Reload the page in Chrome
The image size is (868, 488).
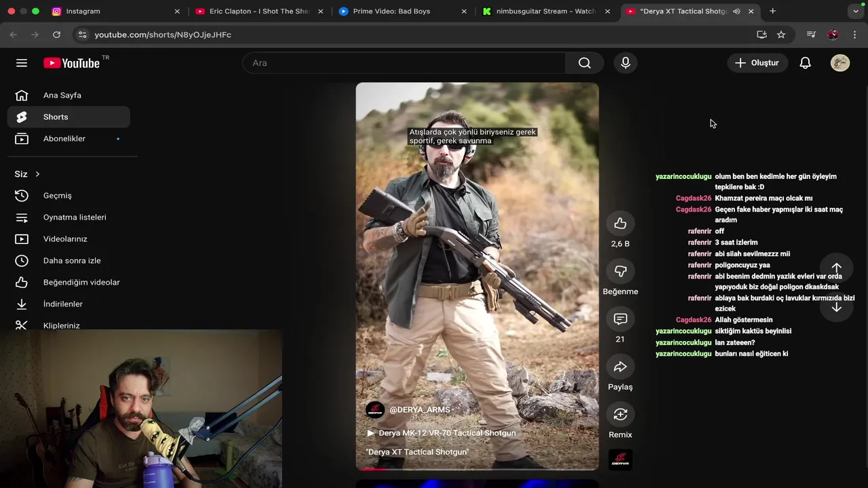click(x=56, y=35)
